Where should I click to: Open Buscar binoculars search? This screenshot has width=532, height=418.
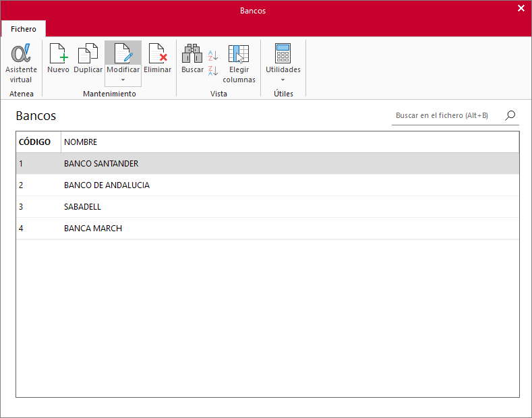coord(192,59)
